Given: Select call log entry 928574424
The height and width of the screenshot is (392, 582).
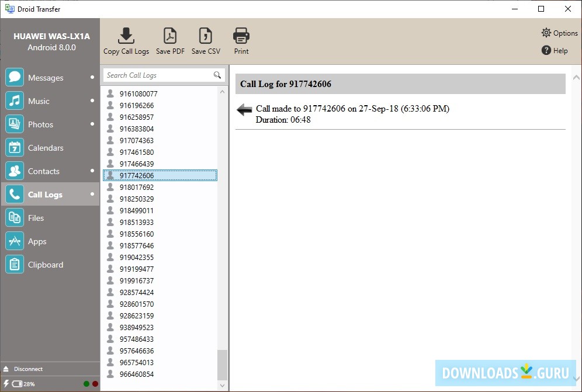Looking at the screenshot, I should [x=160, y=293].
